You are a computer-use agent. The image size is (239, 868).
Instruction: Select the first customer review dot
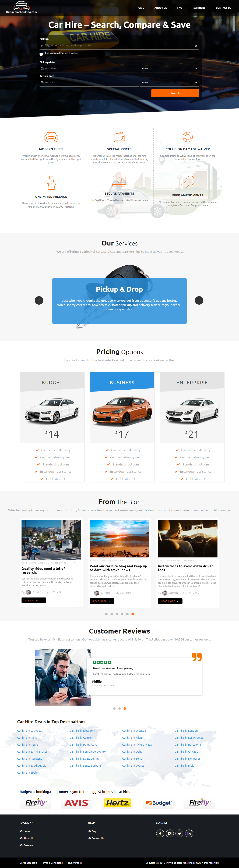114,708
